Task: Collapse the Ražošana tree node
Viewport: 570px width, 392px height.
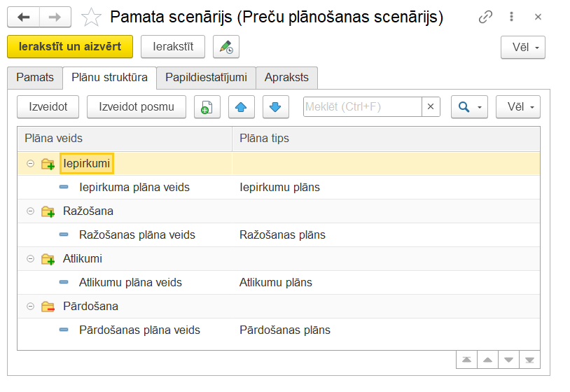Action: click(30, 211)
